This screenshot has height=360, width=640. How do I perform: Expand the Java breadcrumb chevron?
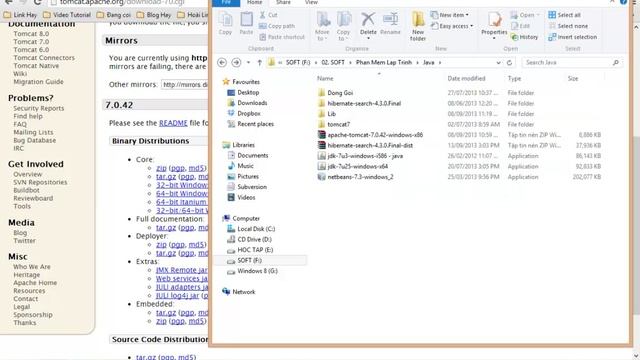pyautogui.click(x=440, y=63)
